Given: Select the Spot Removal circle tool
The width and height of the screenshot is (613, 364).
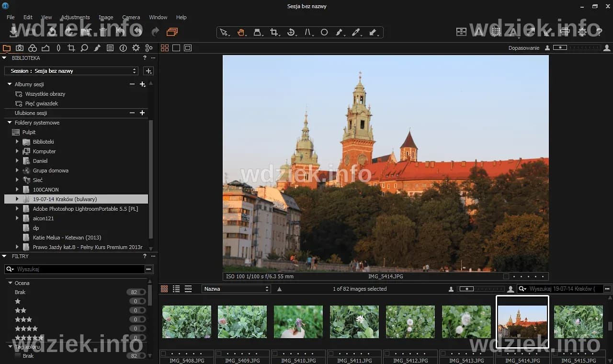Looking at the screenshot, I should tap(324, 32).
